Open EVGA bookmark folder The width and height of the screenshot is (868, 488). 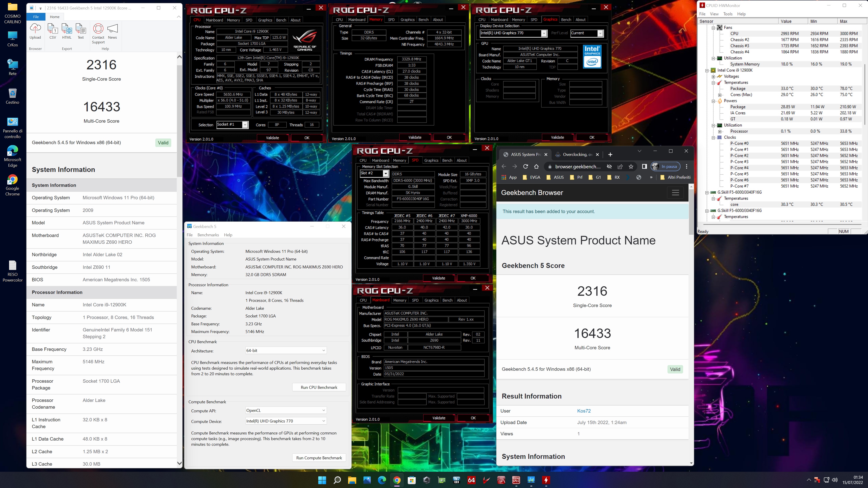tap(531, 177)
